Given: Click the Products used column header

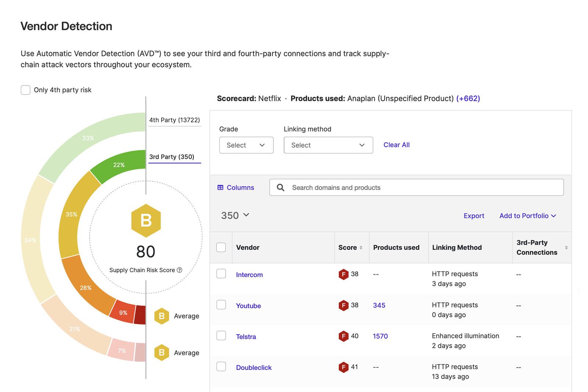Looking at the screenshot, I should [x=396, y=248].
